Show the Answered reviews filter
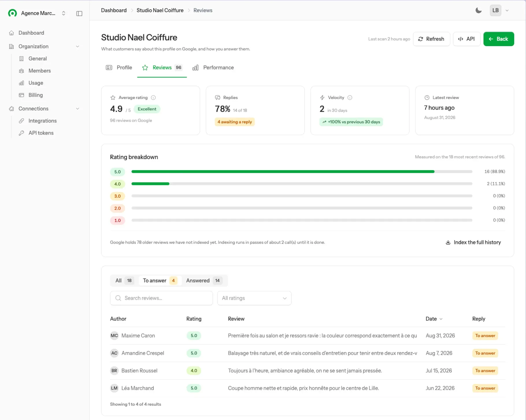 (x=204, y=281)
